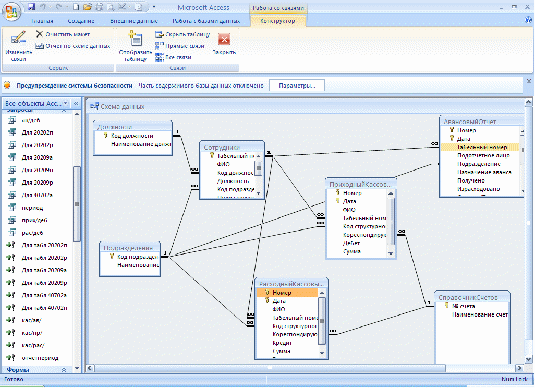This screenshot has width=535, height=388.
Task: Click the Параметры... button in security warning
Action: (x=297, y=86)
